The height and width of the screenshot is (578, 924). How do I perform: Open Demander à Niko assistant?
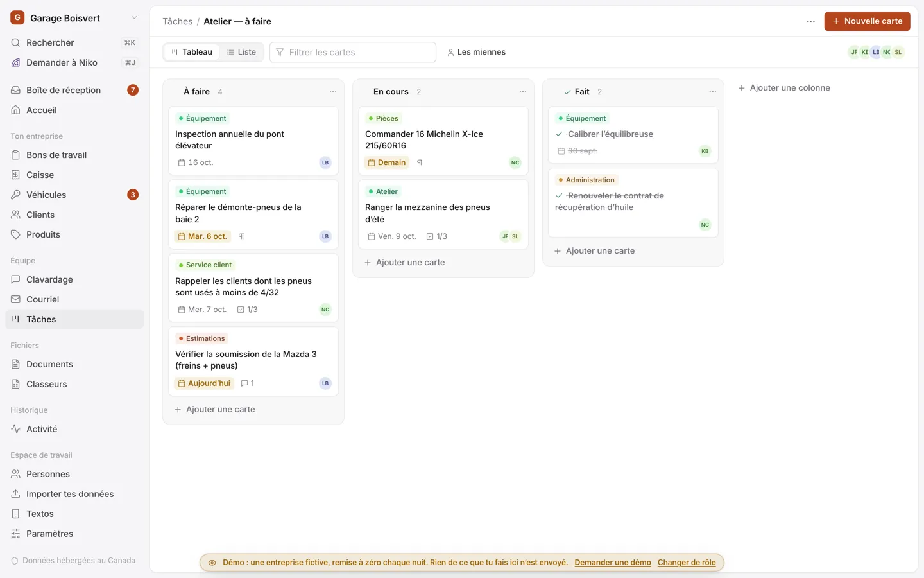coord(74,62)
